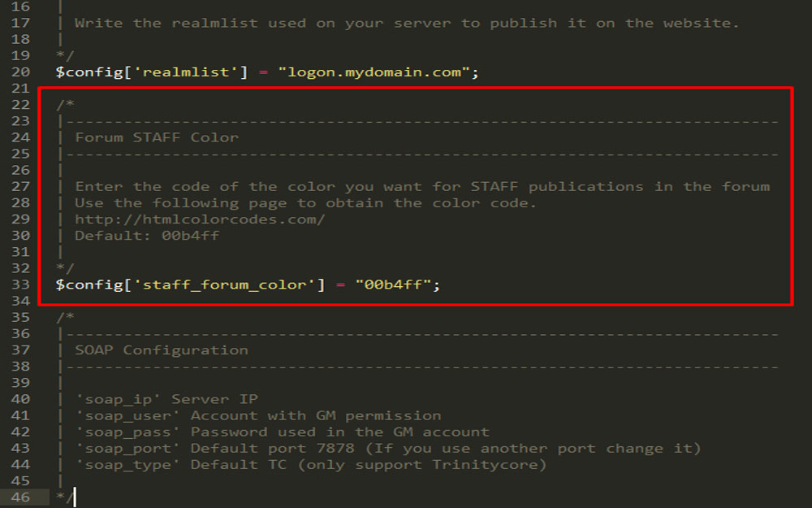Image resolution: width=812 pixels, height=508 pixels.
Task: Click the htmlcolorcodes.com URL in the comment
Action: [x=200, y=219]
